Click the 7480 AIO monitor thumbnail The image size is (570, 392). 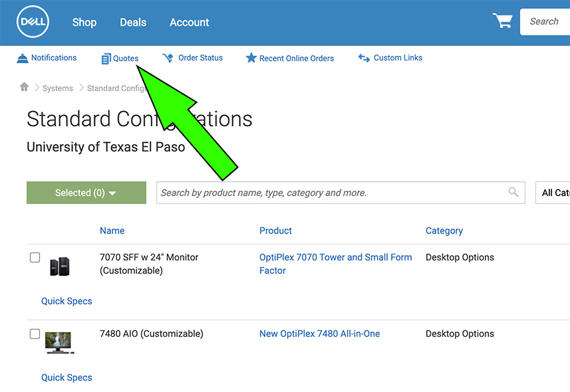point(60,342)
